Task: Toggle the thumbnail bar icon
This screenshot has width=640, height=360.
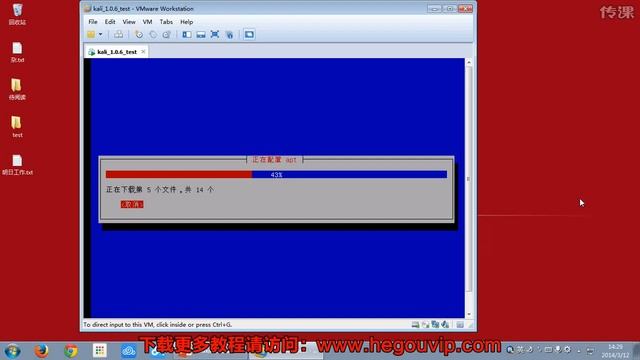Action: (201, 35)
